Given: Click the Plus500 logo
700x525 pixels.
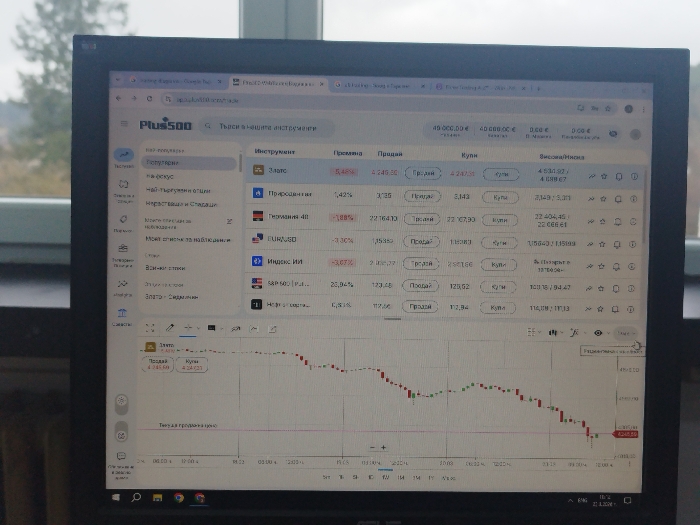Looking at the screenshot, I should (x=166, y=125).
